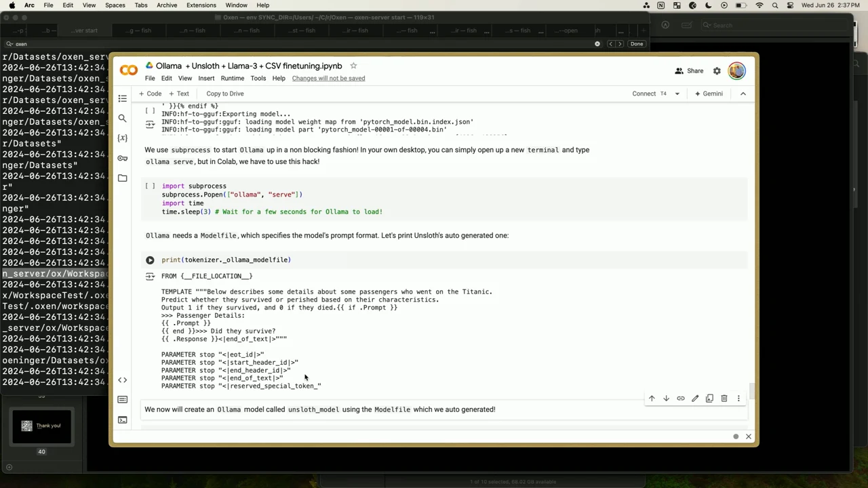The width and height of the screenshot is (868, 488).
Task: Delete cell with the trash icon
Action: [x=724, y=399]
